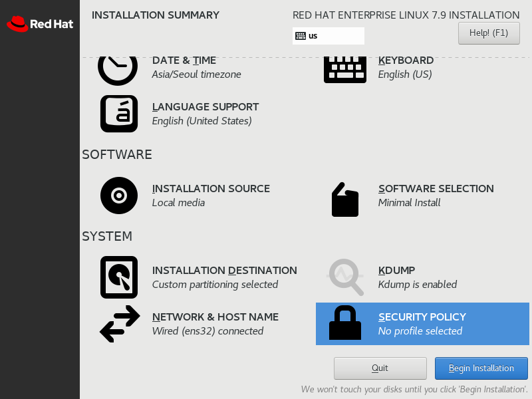Click the SOFTWARE section heading
Image resolution: width=532 pixels, height=399 pixels.
coord(117,155)
